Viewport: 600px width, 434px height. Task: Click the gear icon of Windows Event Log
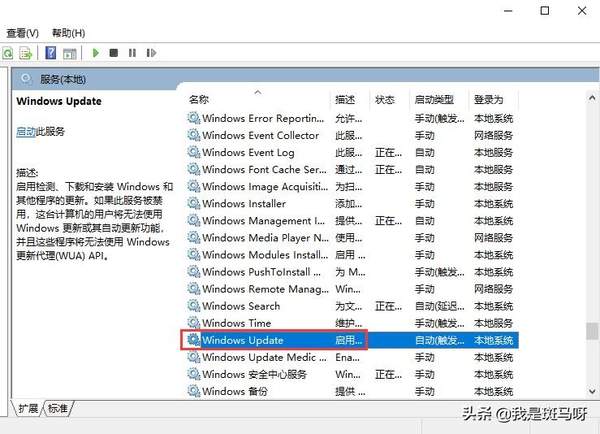point(194,152)
